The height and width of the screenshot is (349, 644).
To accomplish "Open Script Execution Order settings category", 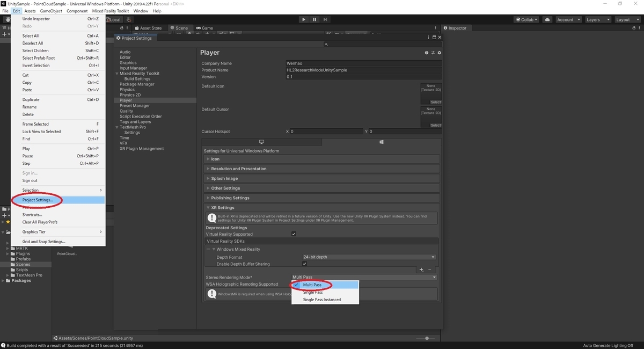I will [x=141, y=117].
